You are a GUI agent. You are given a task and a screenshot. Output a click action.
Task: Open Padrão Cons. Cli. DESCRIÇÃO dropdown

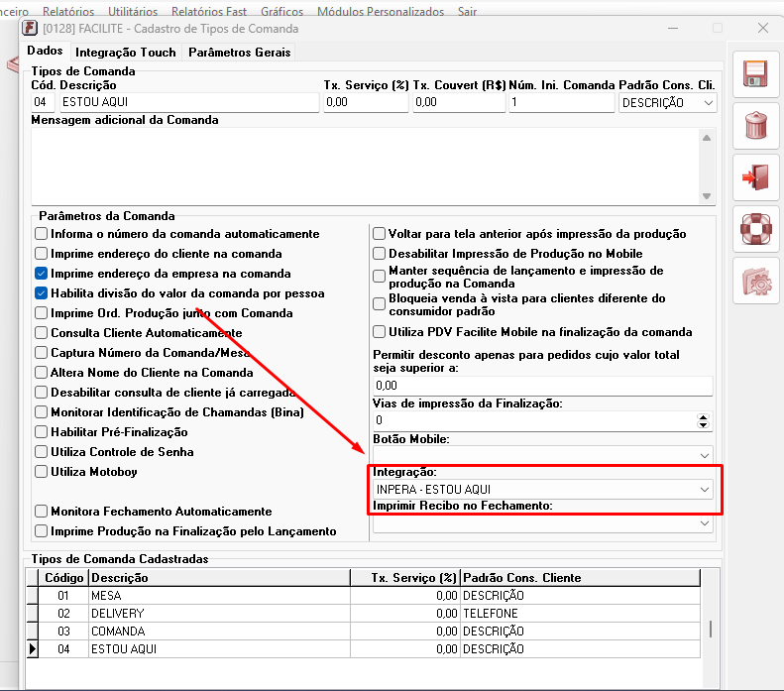708,103
